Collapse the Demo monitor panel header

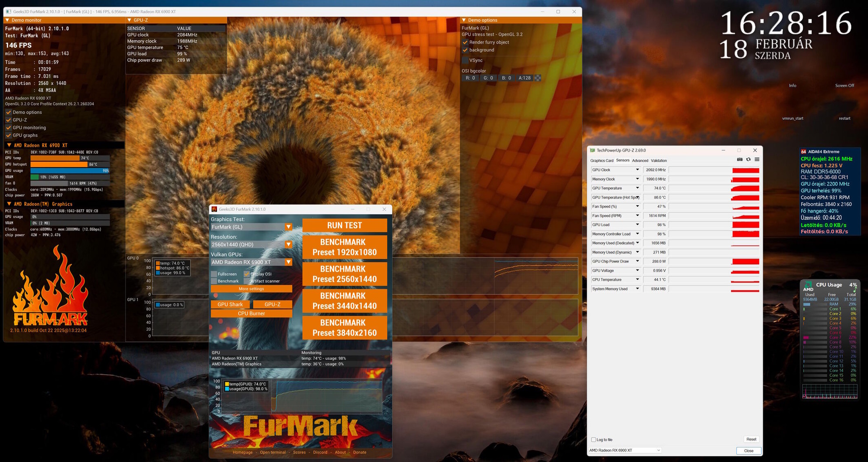click(7, 20)
